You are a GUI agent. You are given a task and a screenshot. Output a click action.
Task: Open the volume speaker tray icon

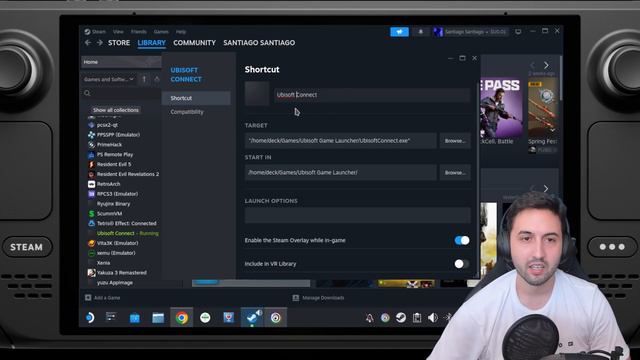click(x=433, y=318)
